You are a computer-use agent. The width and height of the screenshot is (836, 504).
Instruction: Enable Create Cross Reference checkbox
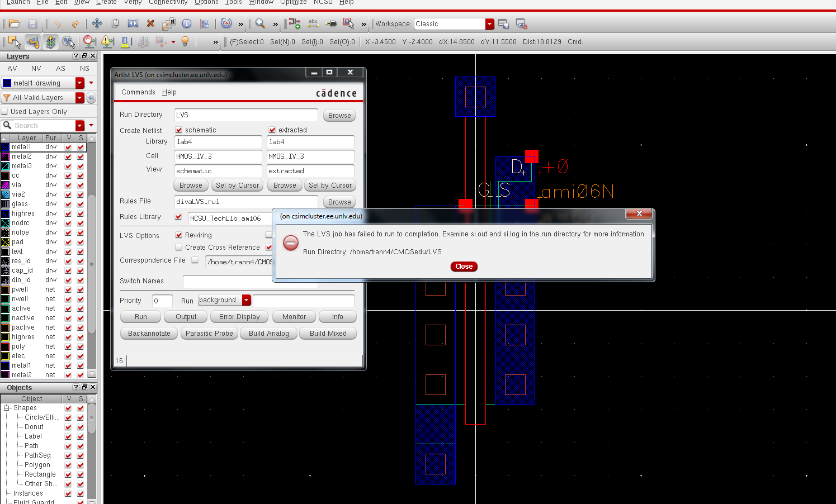[x=179, y=247]
